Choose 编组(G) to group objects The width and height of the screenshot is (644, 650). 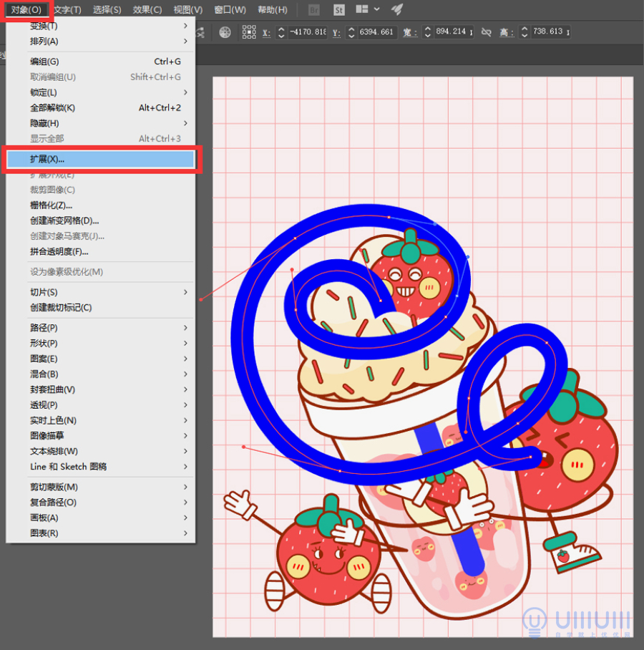coord(100,62)
